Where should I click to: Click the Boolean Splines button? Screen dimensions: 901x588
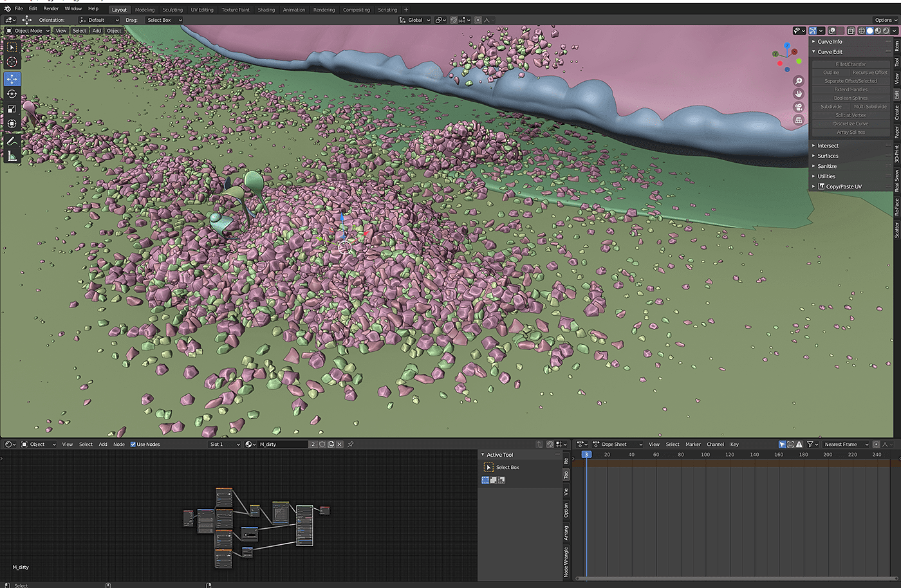click(850, 98)
